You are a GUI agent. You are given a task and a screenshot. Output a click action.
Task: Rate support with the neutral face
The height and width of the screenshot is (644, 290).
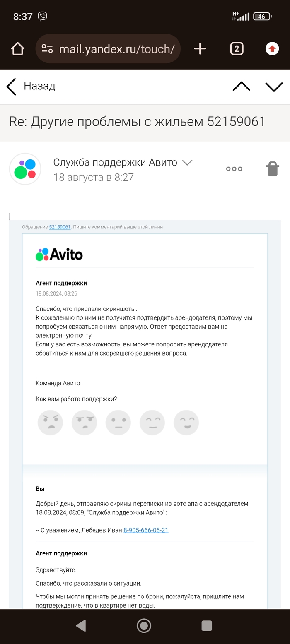coord(118,423)
